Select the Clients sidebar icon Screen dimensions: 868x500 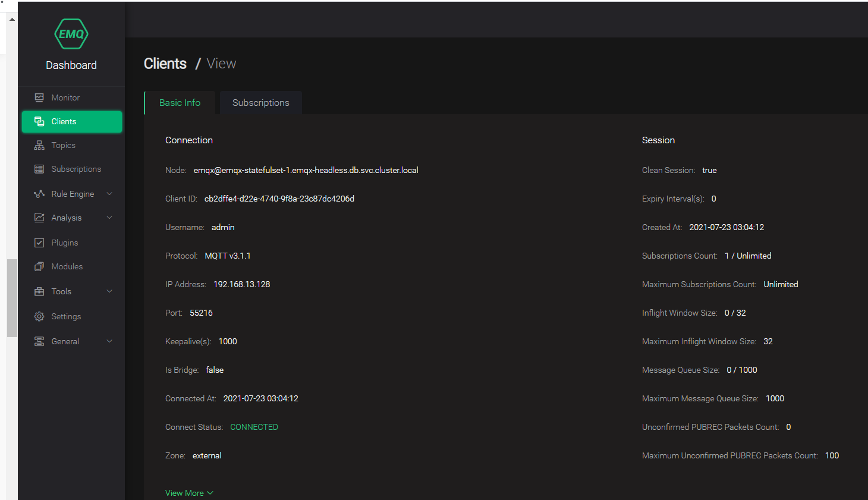tap(39, 121)
